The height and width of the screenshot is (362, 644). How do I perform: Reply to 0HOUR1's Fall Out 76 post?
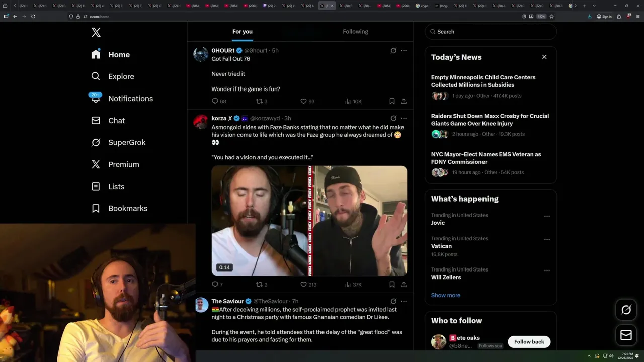219,101
